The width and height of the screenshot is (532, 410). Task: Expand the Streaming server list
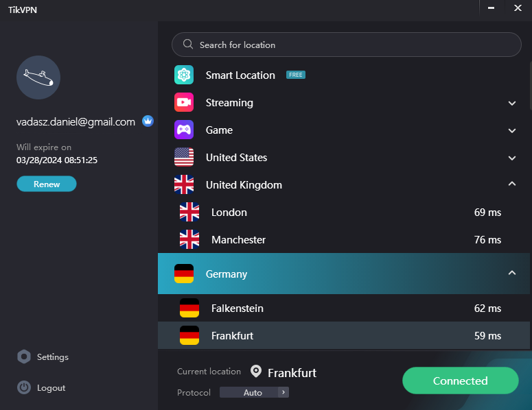(x=511, y=103)
